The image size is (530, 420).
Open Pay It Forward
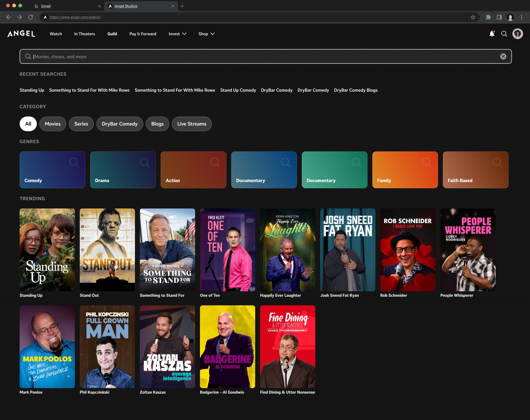coord(143,34)
